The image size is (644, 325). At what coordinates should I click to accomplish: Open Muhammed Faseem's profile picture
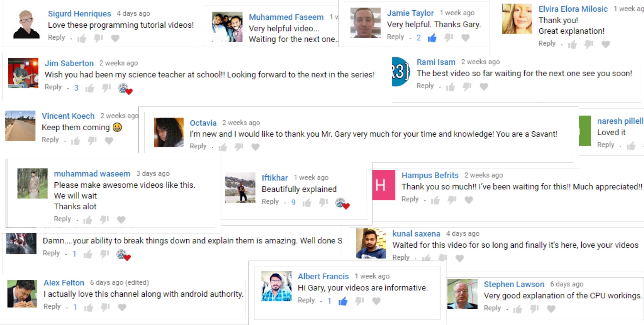[227, 27]
